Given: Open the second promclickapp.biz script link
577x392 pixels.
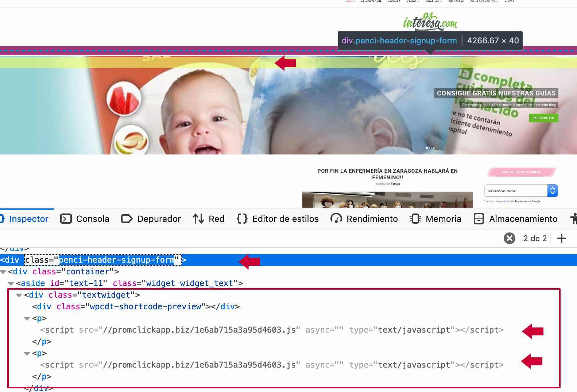Looking at the screenshot, I should click(x=199, y=365).
